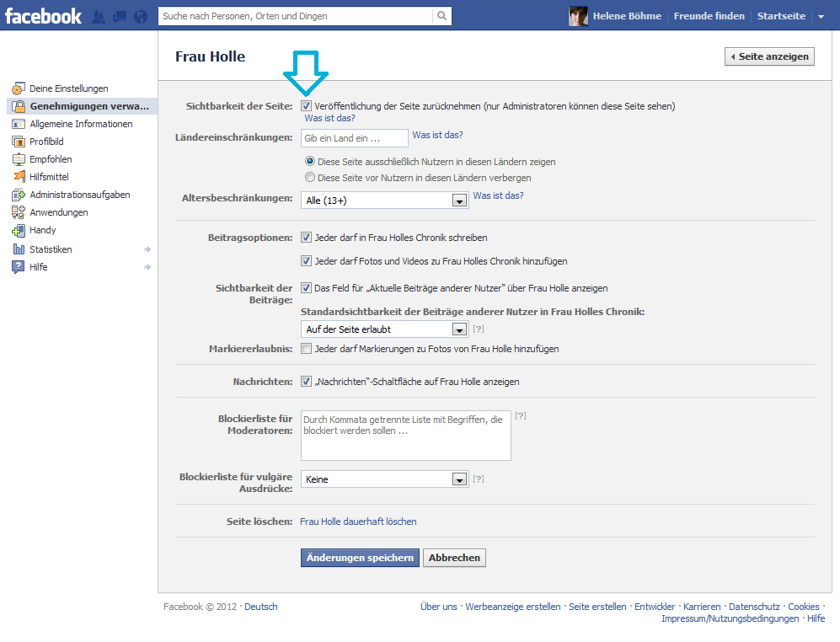The width and height of the screenshot is (840, 642).
Task: Open Helene Böhme's profile picture
Action: [578, 16]
